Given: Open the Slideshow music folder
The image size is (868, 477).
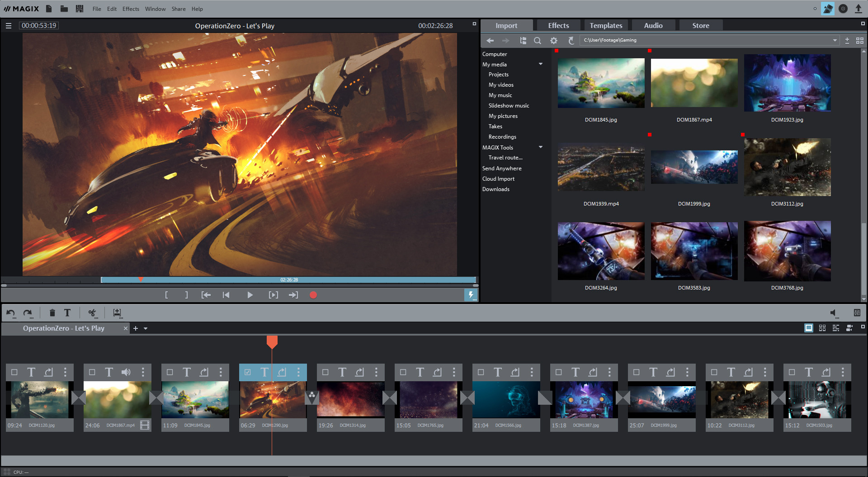Looking at the screenshot, I should click(509, 105).
